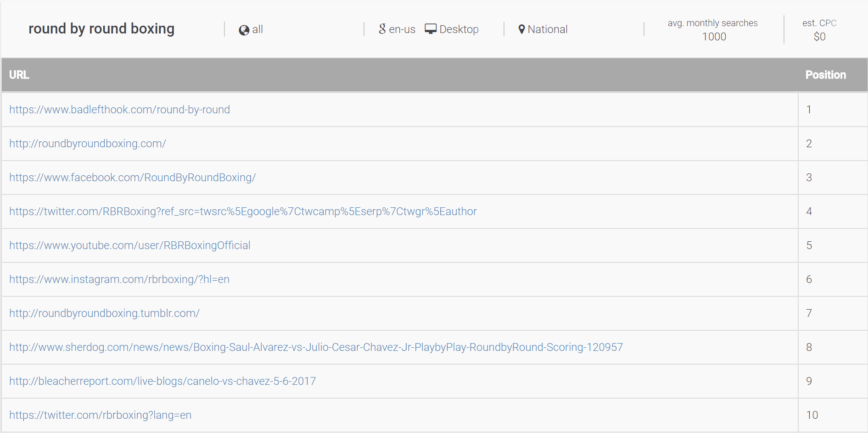868x433 pixels.
Task: Open the roundbyroundboxing.tumblr.com link
Action: [x=104, y=313]
